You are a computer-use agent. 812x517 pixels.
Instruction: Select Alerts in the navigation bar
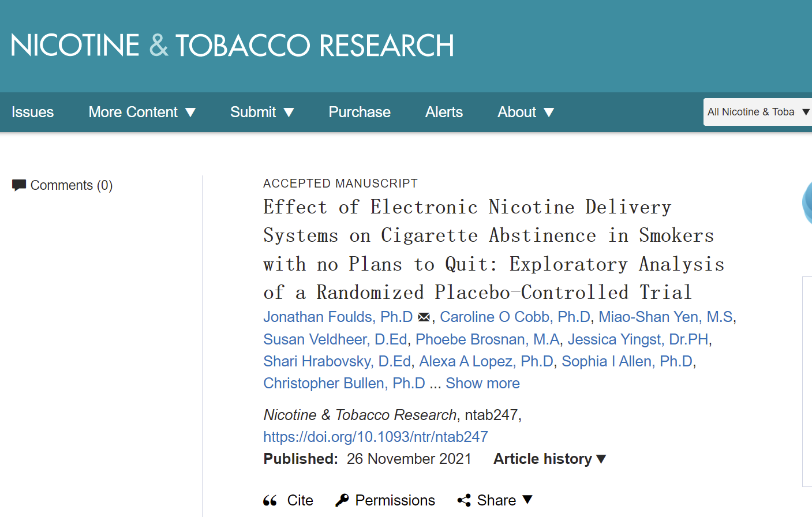pos(444,112)
